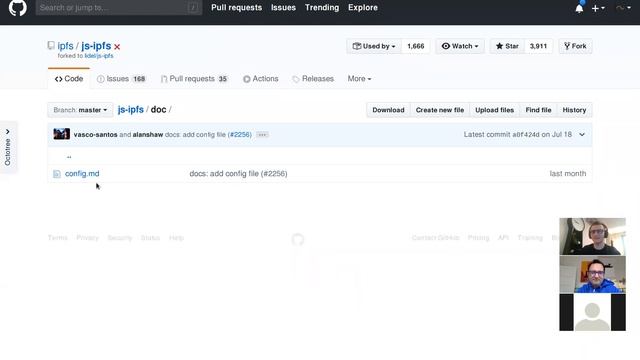Open Pull requests in top navigation
The image size is (640, 360).
point(236,7)
